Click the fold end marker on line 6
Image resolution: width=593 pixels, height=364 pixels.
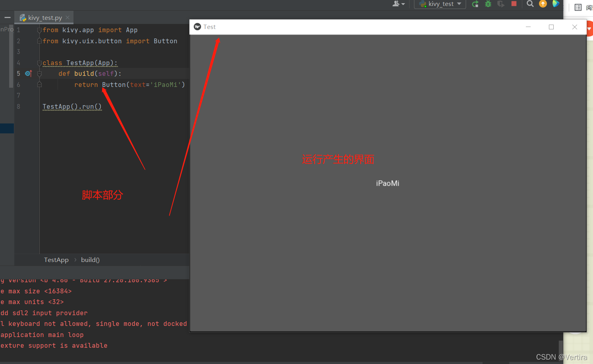click(x=39, y=85)
